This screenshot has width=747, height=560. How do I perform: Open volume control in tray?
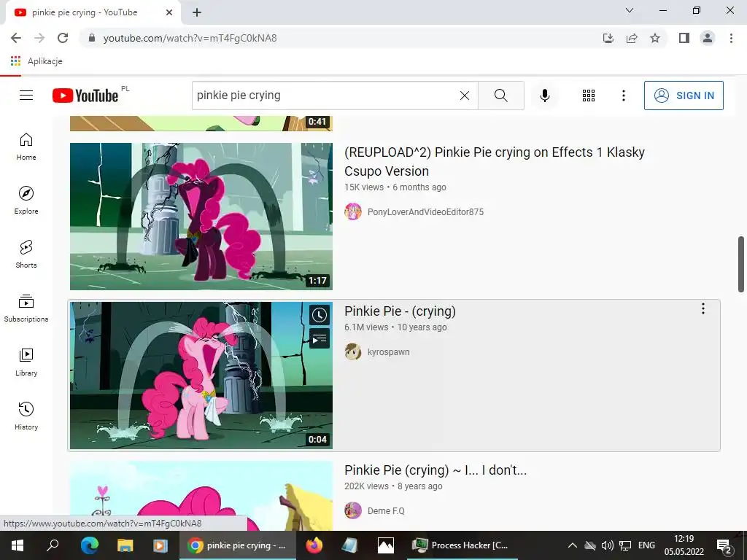coord(608,545)
